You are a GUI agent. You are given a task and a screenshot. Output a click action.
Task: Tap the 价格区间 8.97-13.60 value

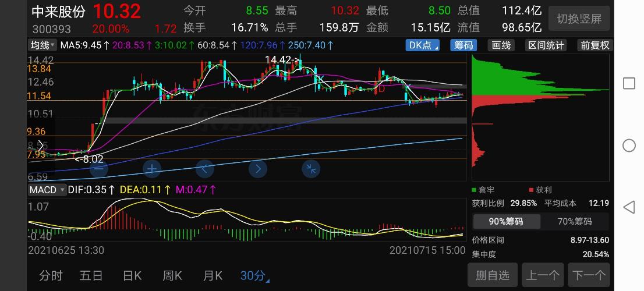point(590,240)
